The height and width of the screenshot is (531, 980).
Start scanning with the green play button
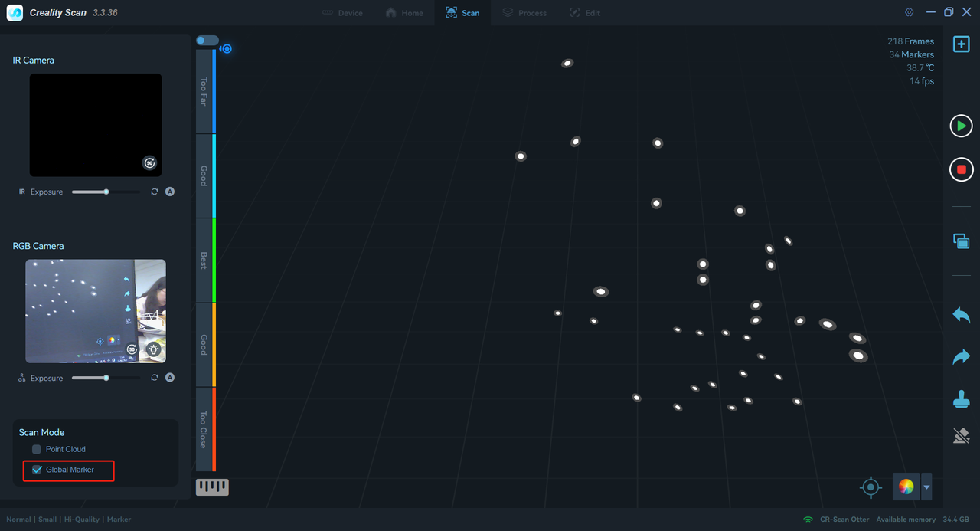[x=962, y=126]
